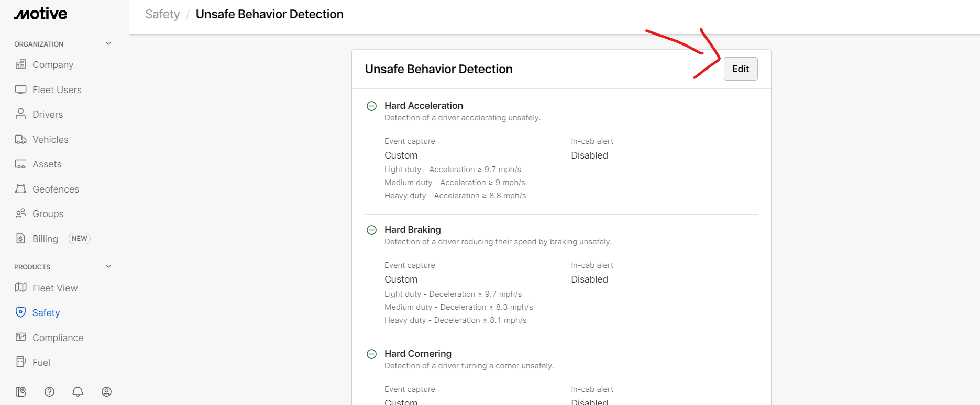Go back via the Safety breadcrumb link
The height and width of the screenshot is (405, 980).
pyautogui.click(x=162, y=14)
